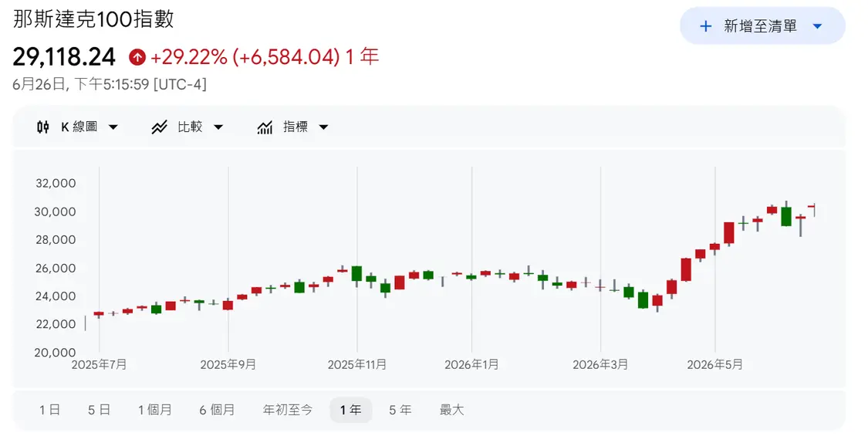Click the 30,000 y-axis label

[x=56, y=211]
